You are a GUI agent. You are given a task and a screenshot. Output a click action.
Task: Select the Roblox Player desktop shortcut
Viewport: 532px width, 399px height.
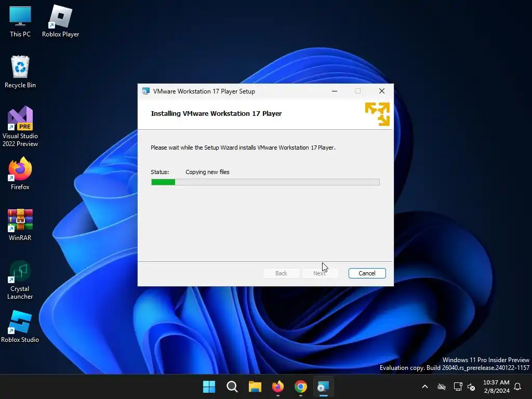coord(60,21)
